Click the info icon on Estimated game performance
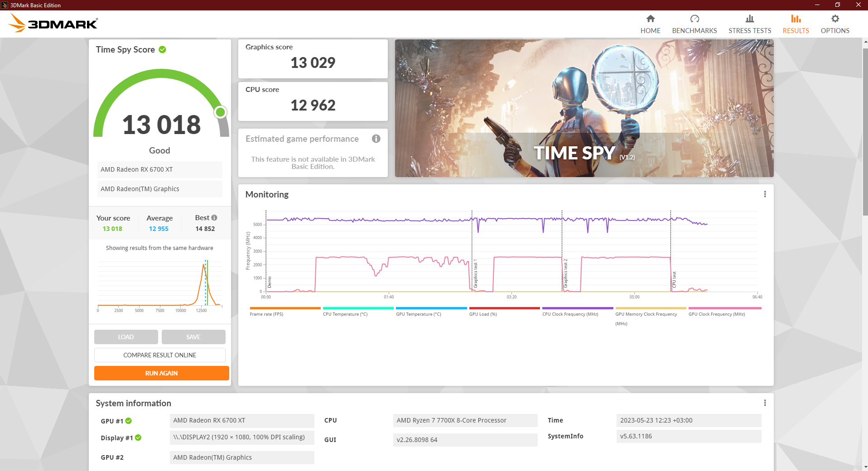Viewport: 868px width, 471px height. point(376,139)
